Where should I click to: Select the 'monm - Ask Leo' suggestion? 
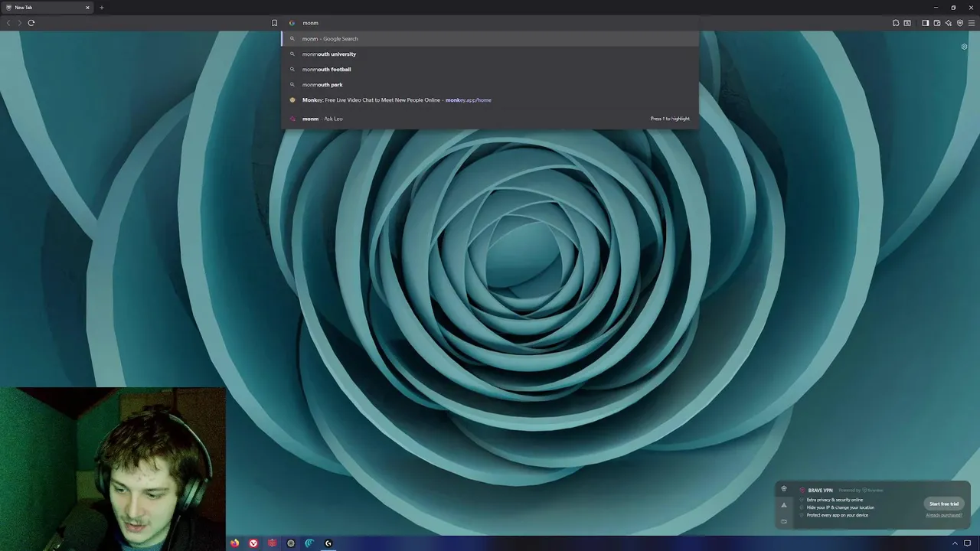coord(490,119)
